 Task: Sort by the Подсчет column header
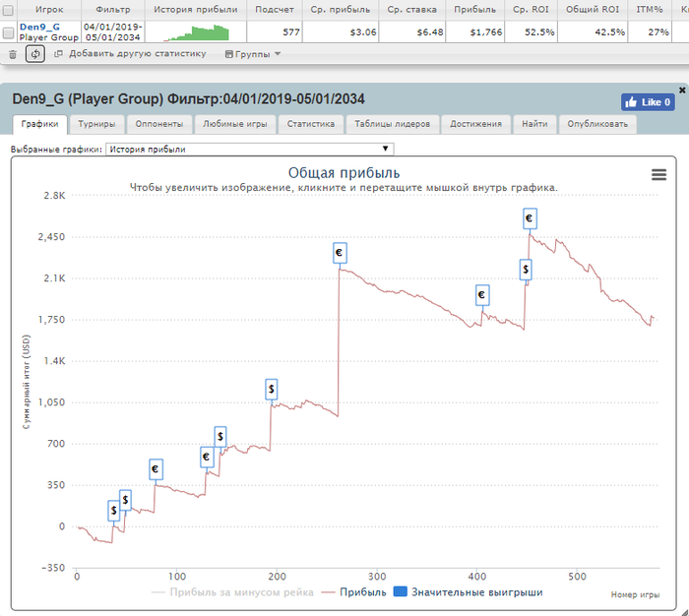[275, 10]
